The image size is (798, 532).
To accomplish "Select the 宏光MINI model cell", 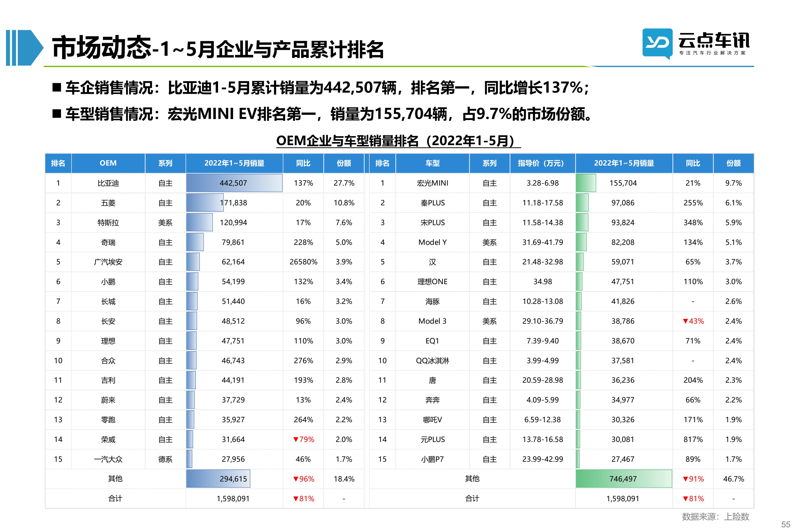I will point(432,183).
